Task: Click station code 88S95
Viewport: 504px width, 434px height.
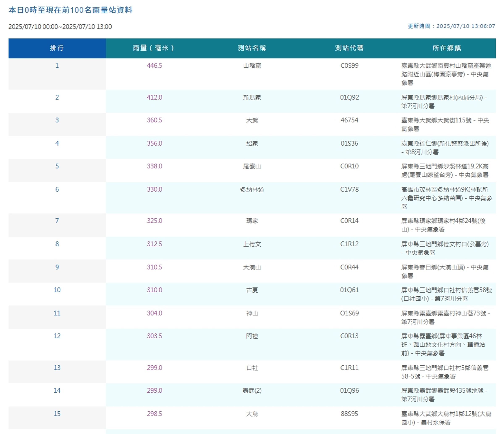Action: (x=349, y=414)
